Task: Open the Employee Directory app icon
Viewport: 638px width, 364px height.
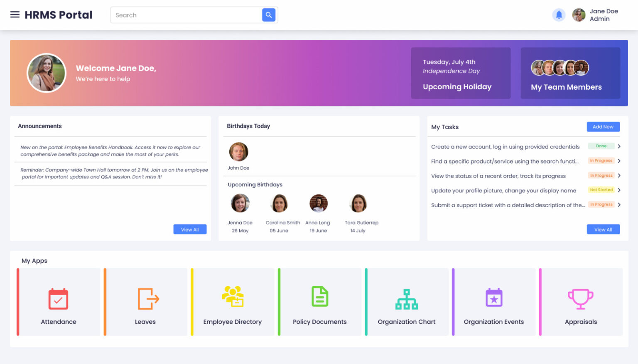Action: 233,296
